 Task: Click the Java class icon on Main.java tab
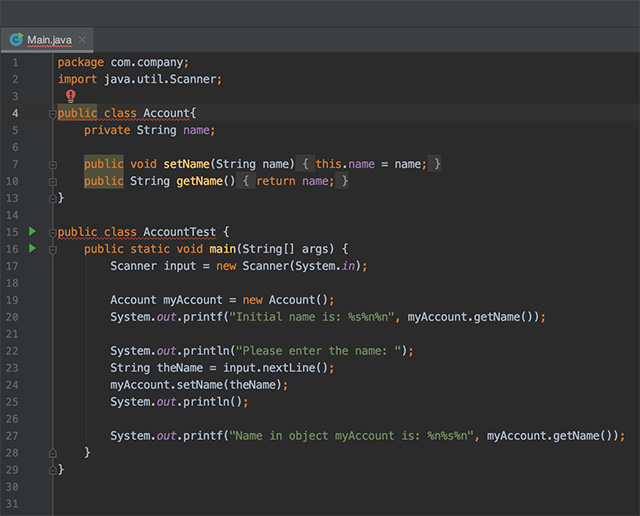[16, 39]
